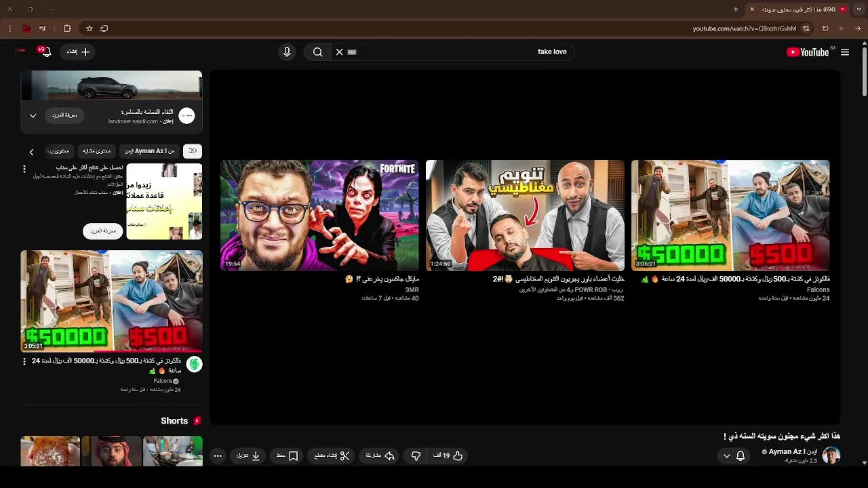Bookmark this page with the star
The width and height of the screenshot is (868, 488).
click(89, 28)
